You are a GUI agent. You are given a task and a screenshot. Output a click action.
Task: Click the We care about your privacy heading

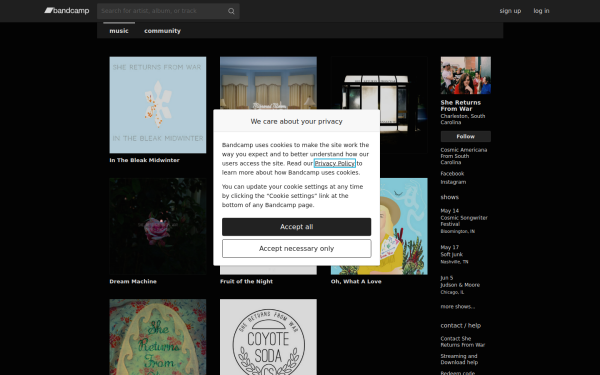[x=297, y=121]
